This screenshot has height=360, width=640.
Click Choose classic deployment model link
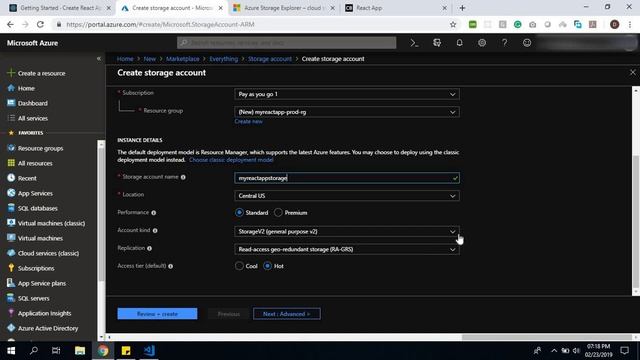click(x=231, y=160)
